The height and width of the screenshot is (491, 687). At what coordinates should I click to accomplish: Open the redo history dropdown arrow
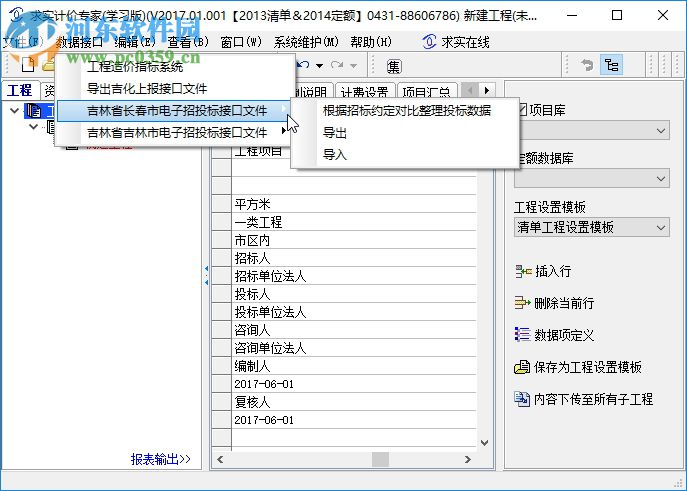coord(354,66)
